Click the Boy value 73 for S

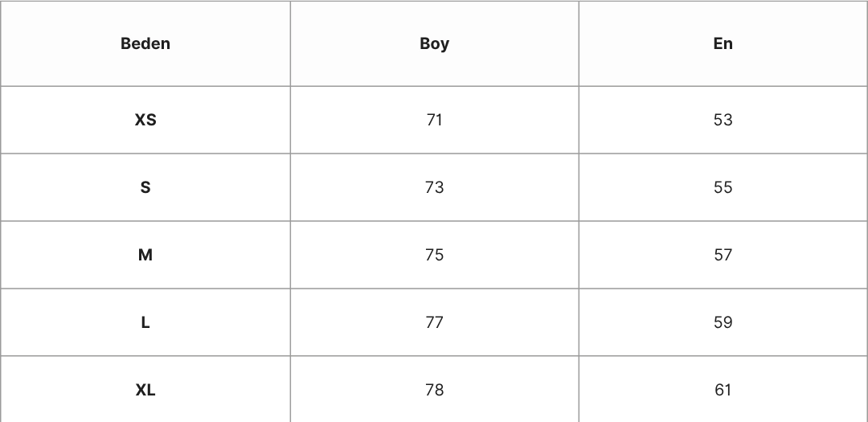pos(434,187)
